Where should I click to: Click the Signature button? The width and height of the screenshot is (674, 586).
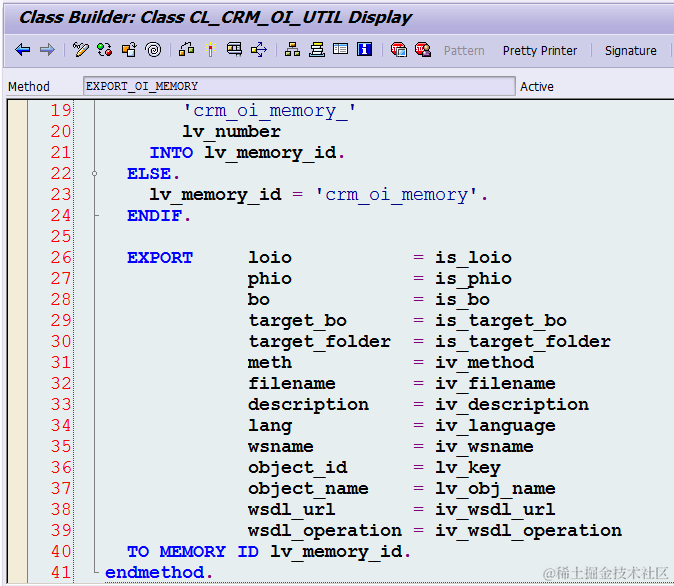click(631, 51)
